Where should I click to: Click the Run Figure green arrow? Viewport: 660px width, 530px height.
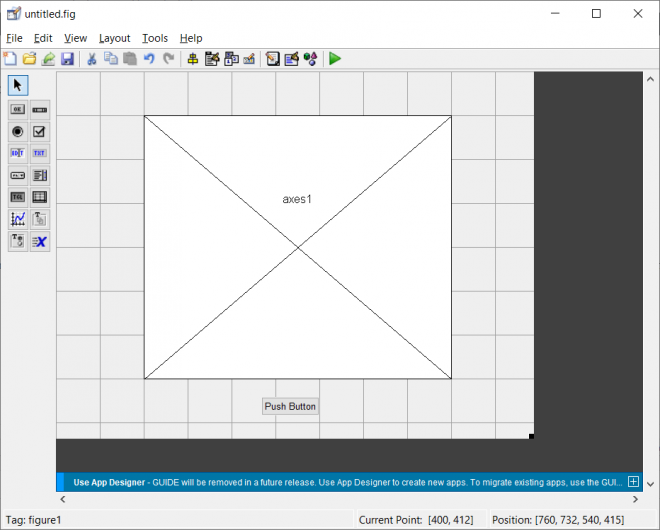335,59
